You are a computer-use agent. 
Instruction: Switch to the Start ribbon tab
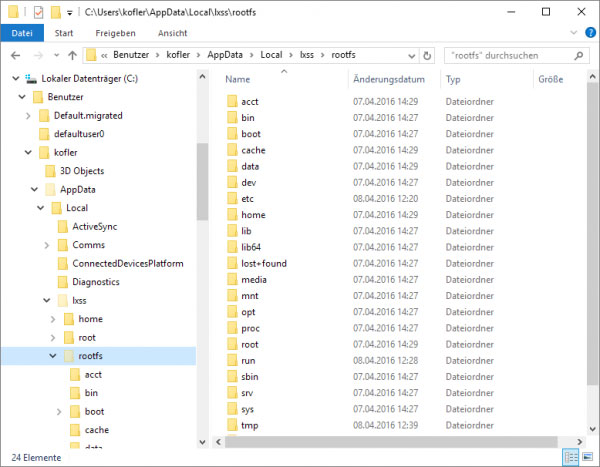64,33
